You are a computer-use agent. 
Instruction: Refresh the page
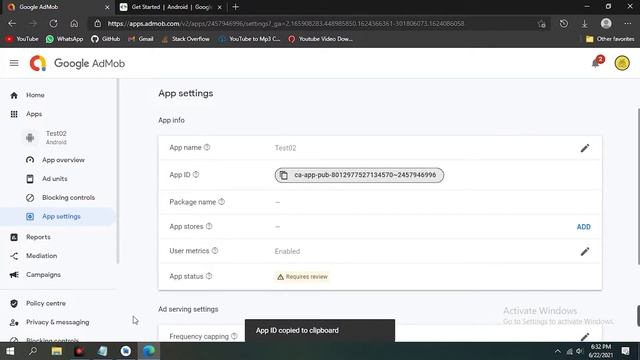53,24
